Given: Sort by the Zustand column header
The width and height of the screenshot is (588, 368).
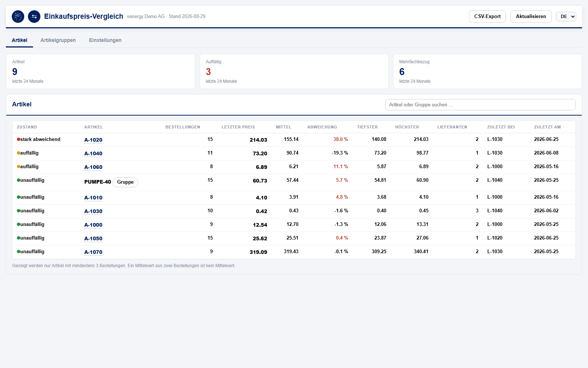Looking at the screenshot, I should pyautogui.click(x=27, y=127).
